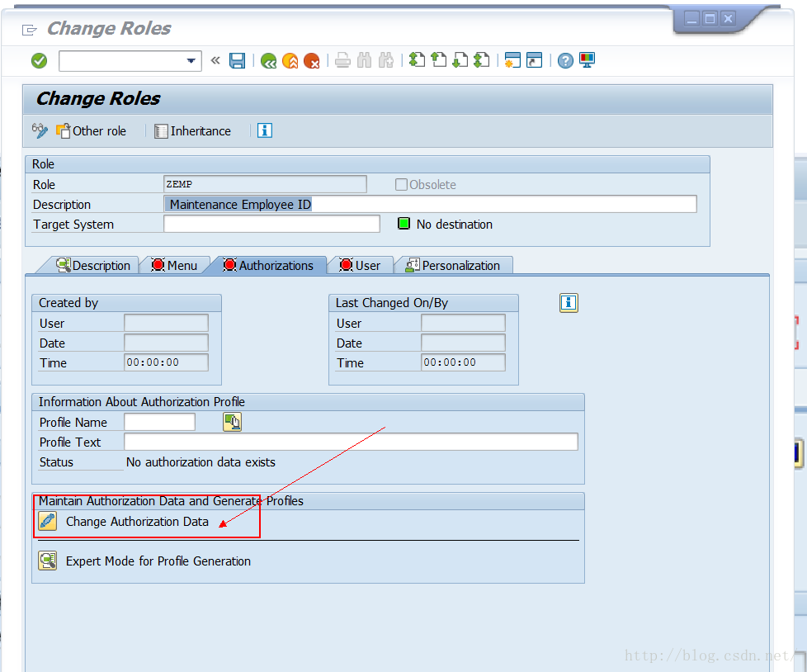Click the Created by User field
Screen dimensions: 807x672
tap(166, 323)
